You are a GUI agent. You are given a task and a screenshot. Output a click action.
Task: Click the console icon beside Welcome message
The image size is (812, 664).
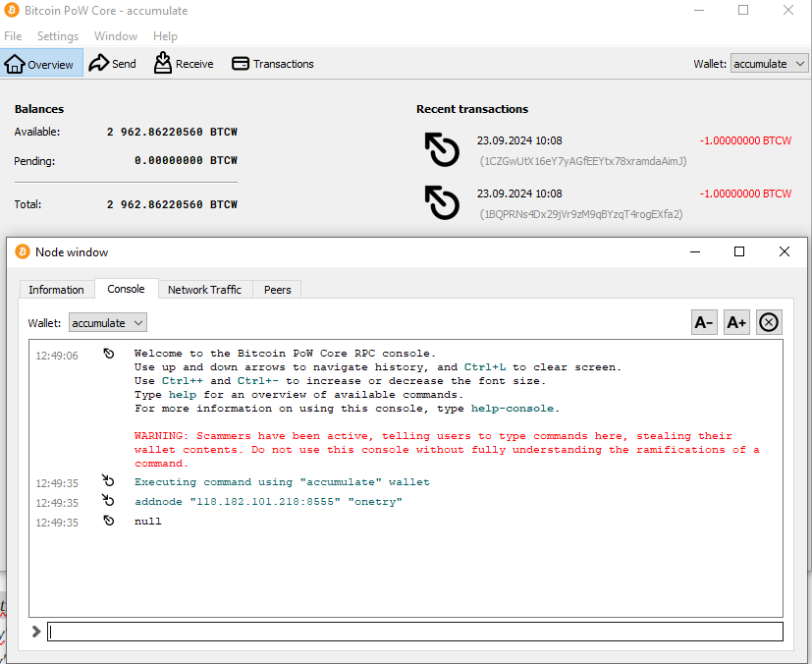pos(109,354)
